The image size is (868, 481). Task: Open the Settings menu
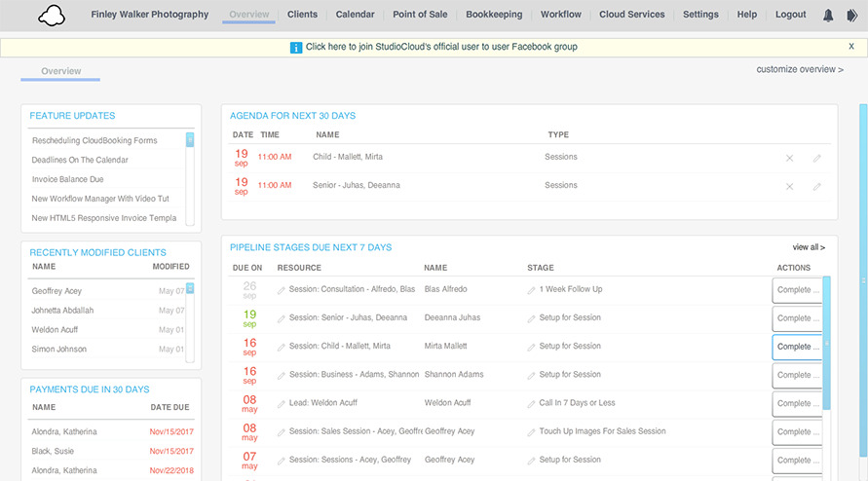pyautogui.click(x=700, y=15)
